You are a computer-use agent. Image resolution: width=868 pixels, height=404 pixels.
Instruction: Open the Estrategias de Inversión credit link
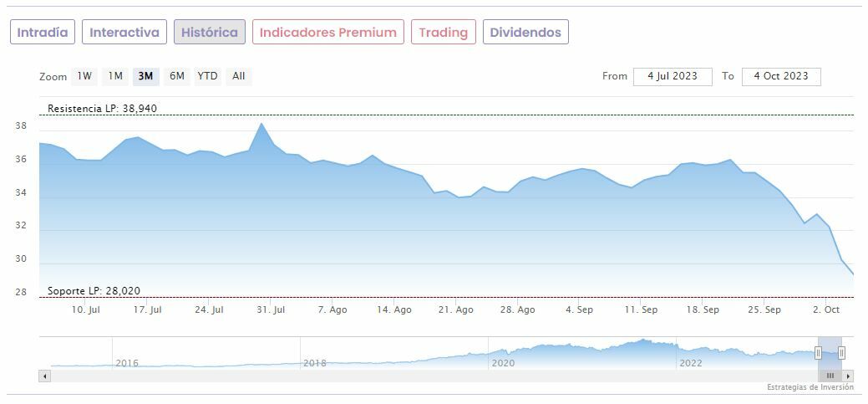(x=810, y=387)
